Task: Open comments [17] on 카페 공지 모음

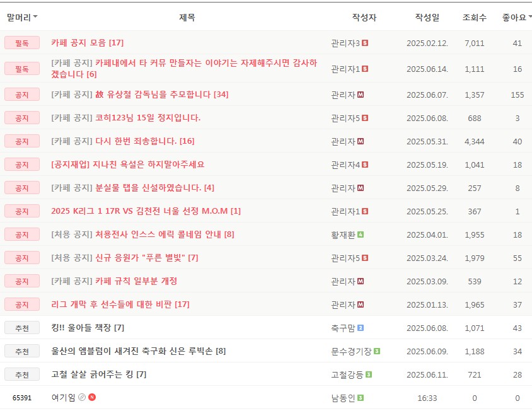Action: (116, 43)
